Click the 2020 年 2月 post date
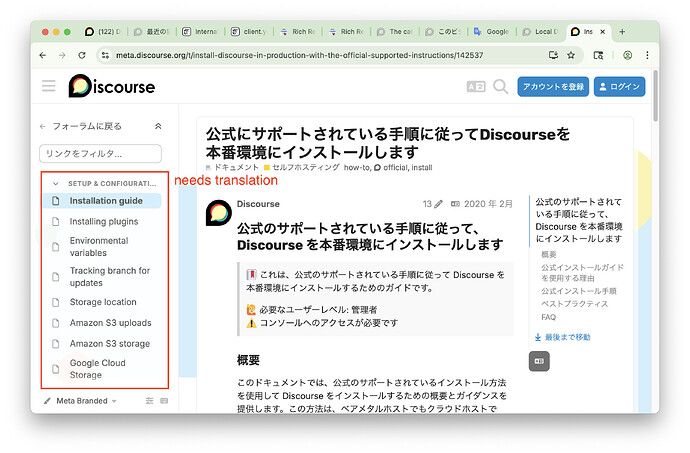Viewport: 690px width, 453px height. (488, 204)
